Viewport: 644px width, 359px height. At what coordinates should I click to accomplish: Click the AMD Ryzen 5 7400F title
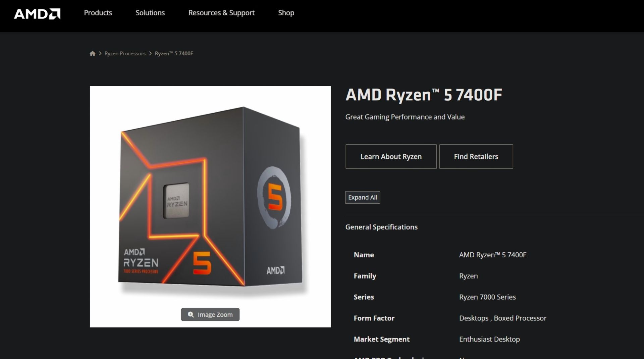[424, 95]
